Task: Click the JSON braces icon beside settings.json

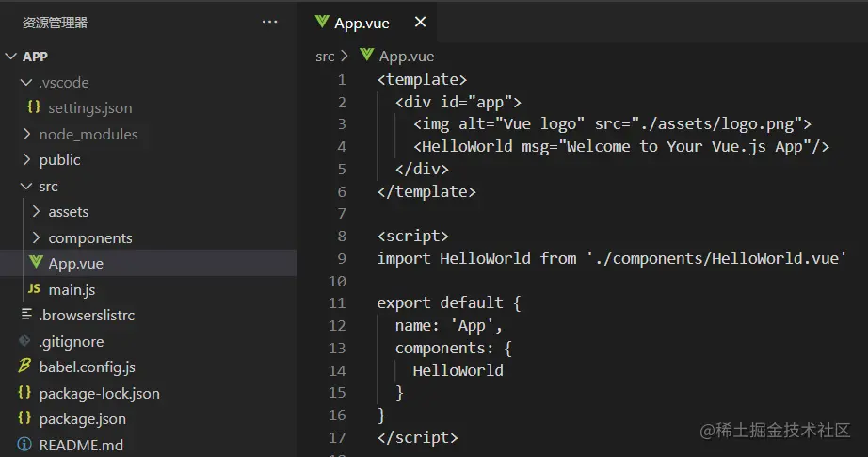Action: point(34,106)
